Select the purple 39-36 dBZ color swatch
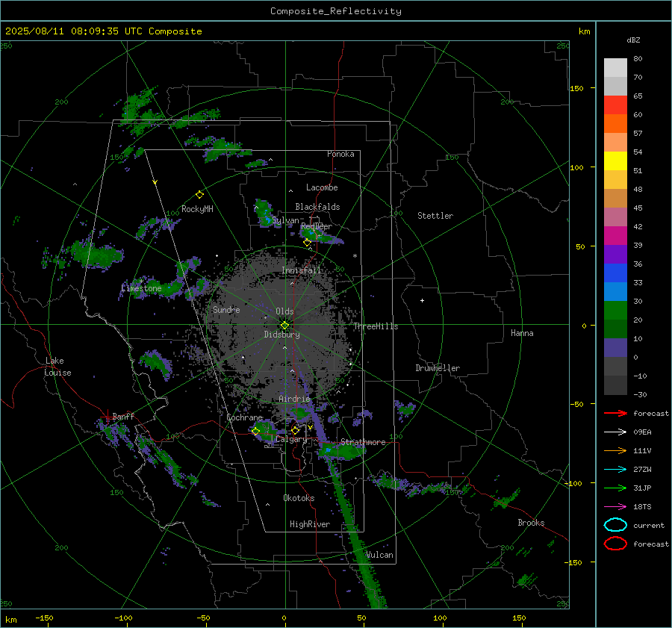672x628 pixels. click(615, 254)
